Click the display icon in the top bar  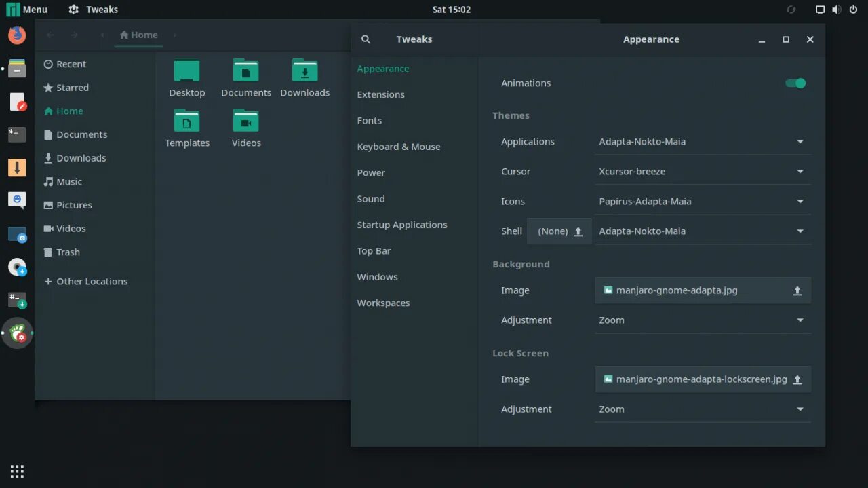(820, 10)
